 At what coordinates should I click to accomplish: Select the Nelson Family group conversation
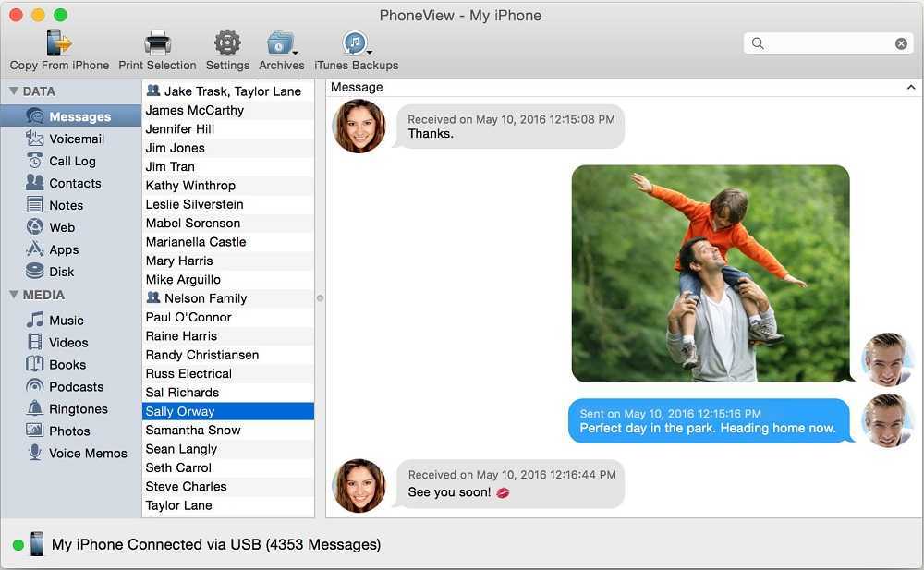pyautogui.click(x=205, y=298)
